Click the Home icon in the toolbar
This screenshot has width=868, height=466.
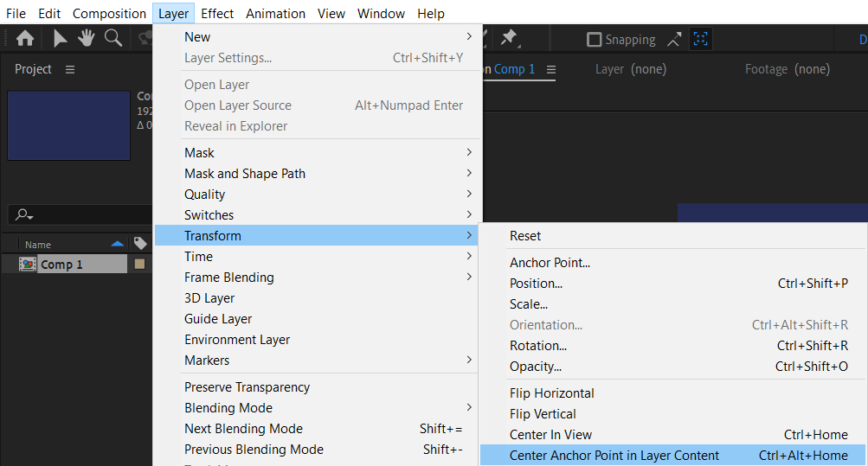[25, 38]
